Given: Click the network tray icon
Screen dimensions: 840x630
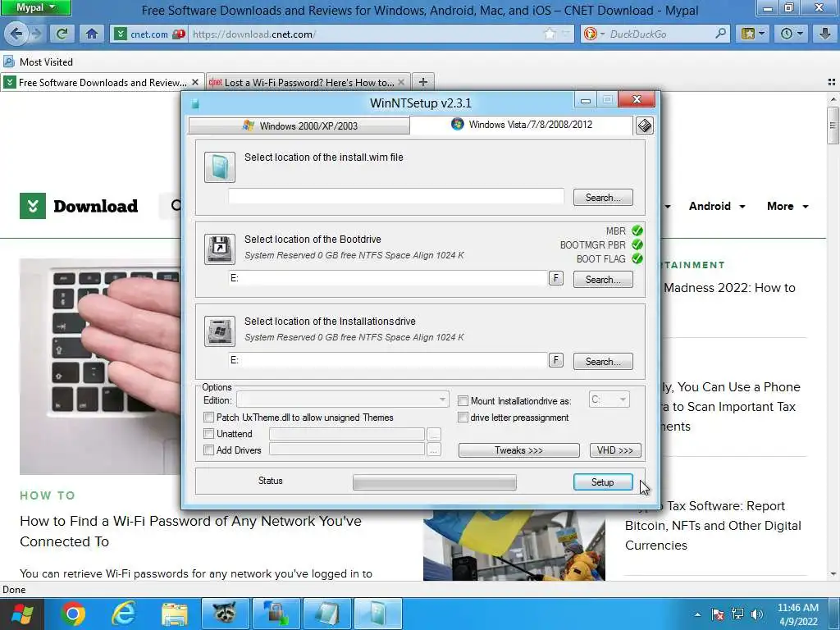Looking at the screenshot, I should point(737,614).
